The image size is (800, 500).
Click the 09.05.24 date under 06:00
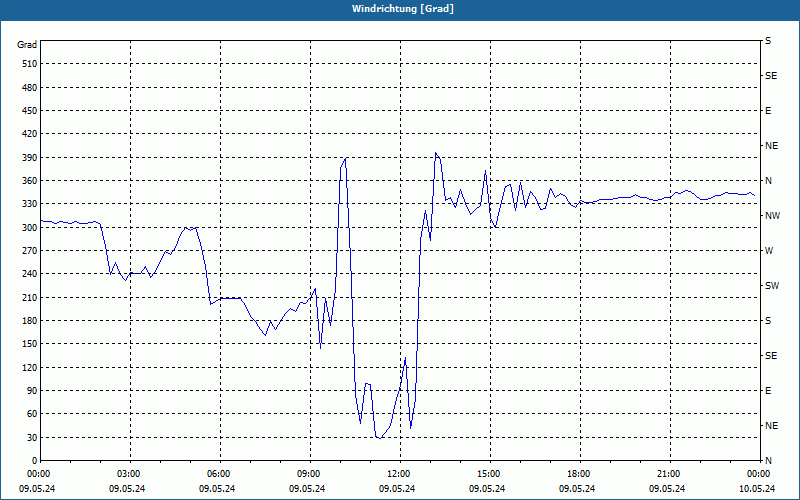point(217,489)
